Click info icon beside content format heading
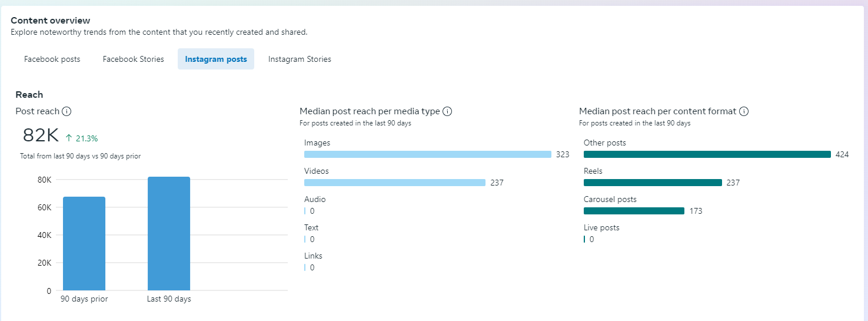Viewport: 868px width, 321px height. tap(744, 111)
